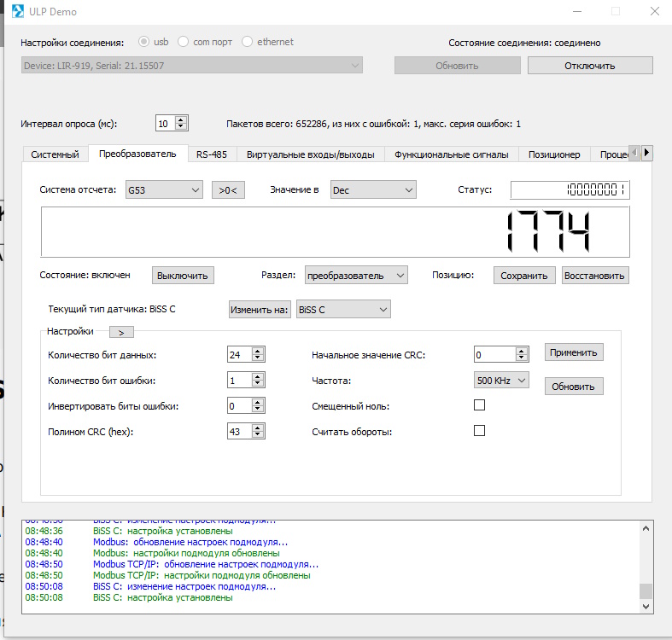Screen dimensions: 672x640
Task: Expand settings with the > button
Action: tap(121, 332)
